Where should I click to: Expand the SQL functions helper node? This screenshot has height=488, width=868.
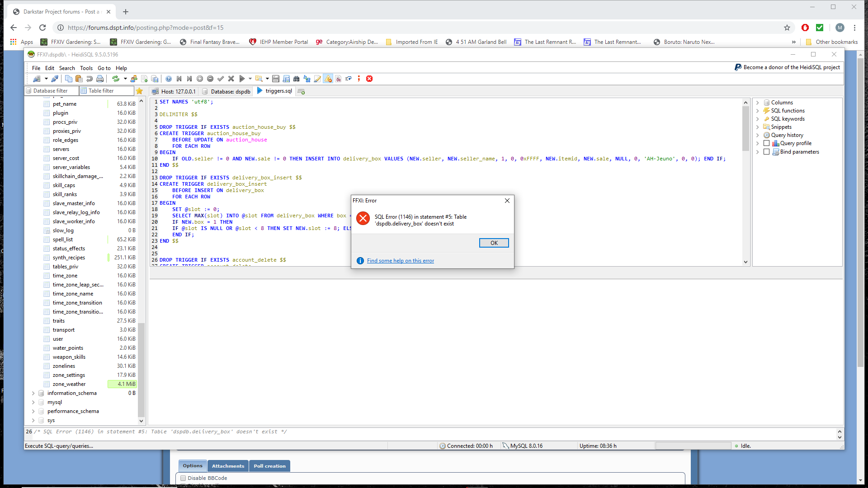click(758, 111)
